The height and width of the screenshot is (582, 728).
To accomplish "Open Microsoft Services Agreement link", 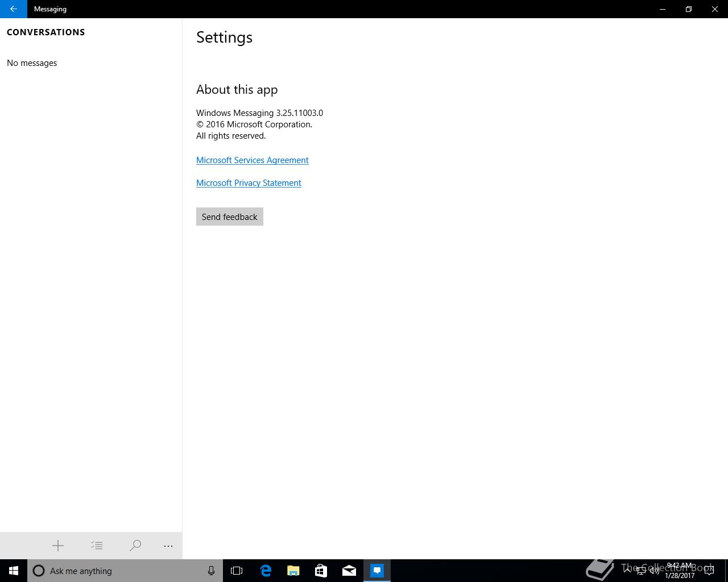I will tap(253, 160).
